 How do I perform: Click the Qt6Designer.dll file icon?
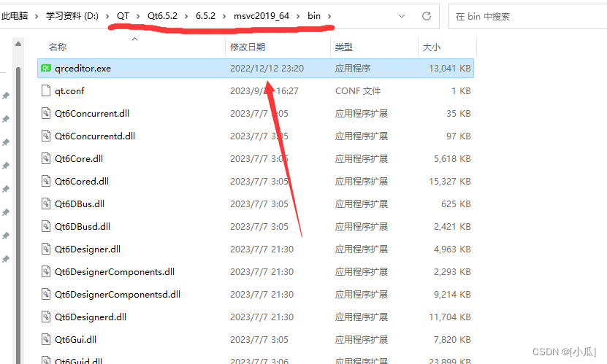[x=46, y=249]
